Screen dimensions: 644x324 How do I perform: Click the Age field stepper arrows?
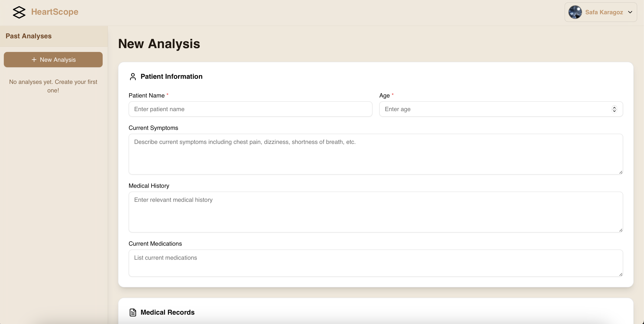point(614,109)
